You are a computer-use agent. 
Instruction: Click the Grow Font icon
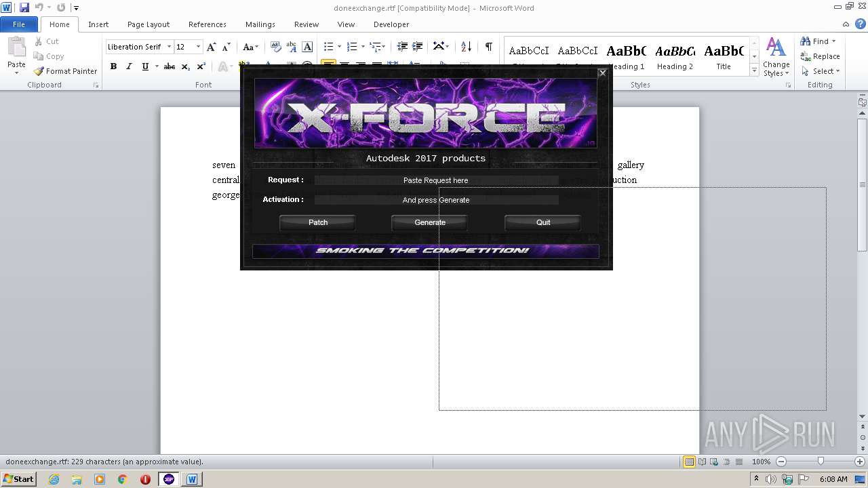click(x=212, y=47)
